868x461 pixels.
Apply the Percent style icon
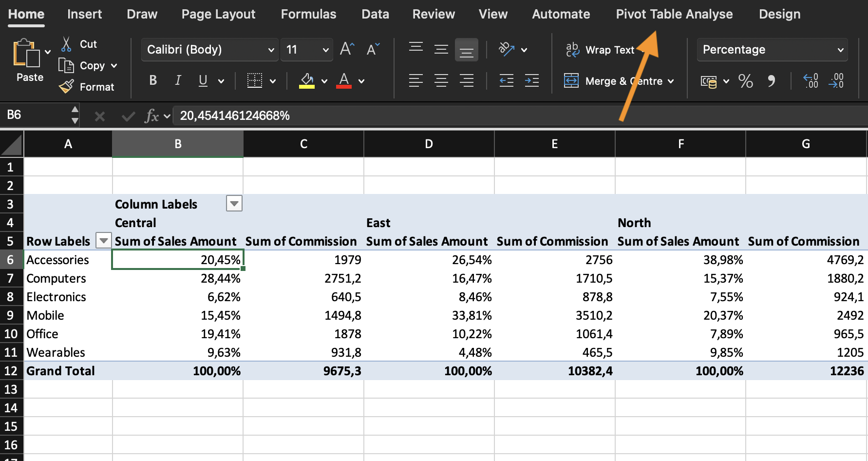745,81
